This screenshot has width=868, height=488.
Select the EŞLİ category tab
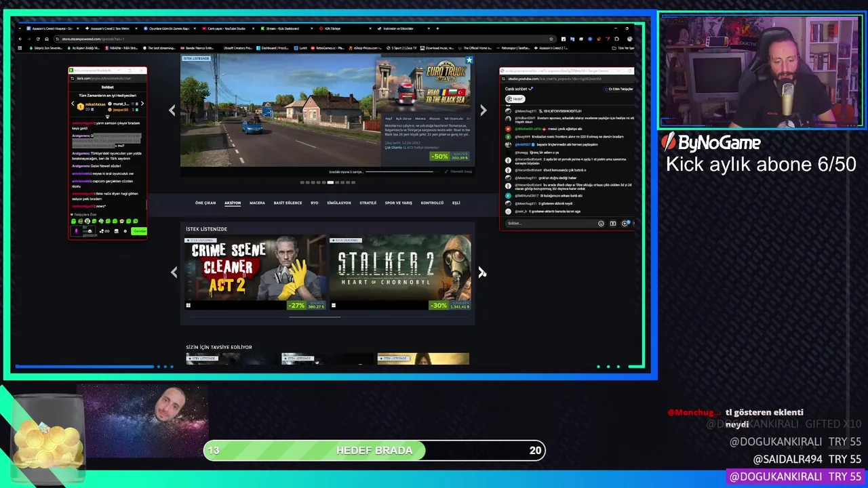(x=456, y=203)
